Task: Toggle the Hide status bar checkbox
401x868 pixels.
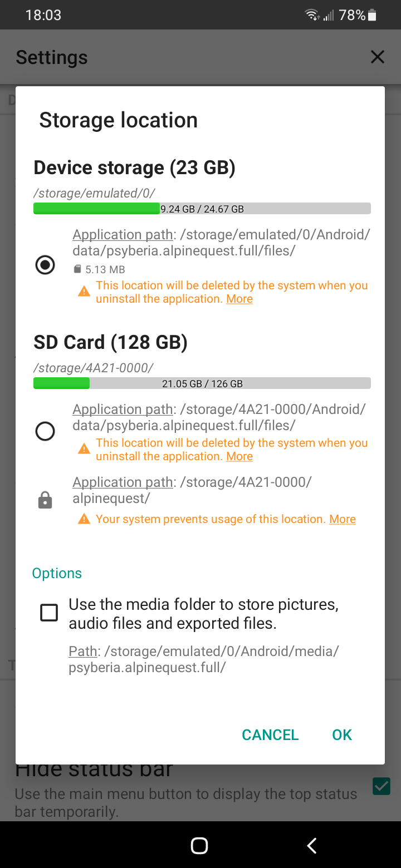Action: click(x=382, y=786)
